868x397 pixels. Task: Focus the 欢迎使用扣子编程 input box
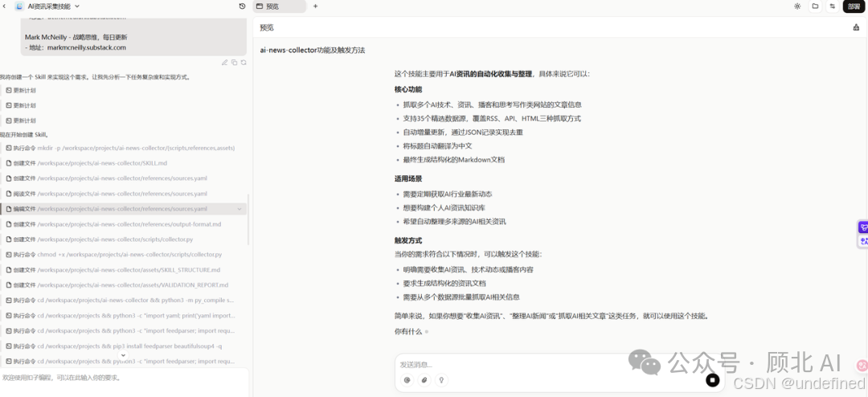[x=124, y=382]
